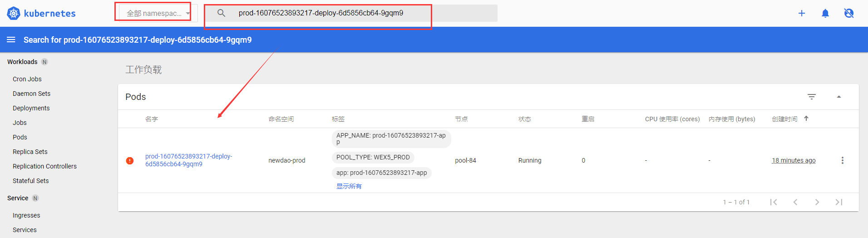The image size is (868, 238).
Task: Click the Pods card title
Action: tap(136, 97)
